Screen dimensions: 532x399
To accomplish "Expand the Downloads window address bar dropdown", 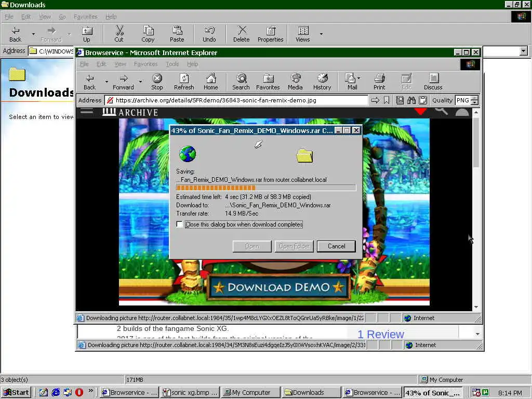I will click(524, 51).
